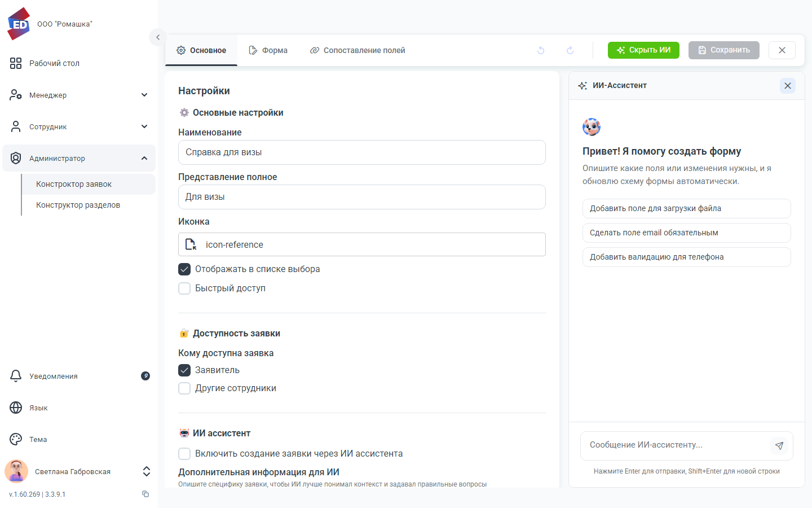Expand the Сотрудник menu chevron
Screen dimensions: 812x508
[x=144, y=126]
